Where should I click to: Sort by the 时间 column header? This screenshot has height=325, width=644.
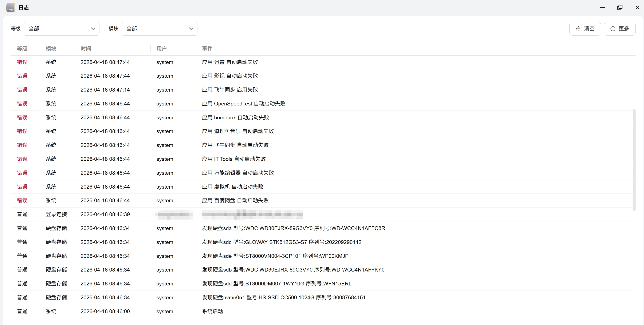point(86,48)
